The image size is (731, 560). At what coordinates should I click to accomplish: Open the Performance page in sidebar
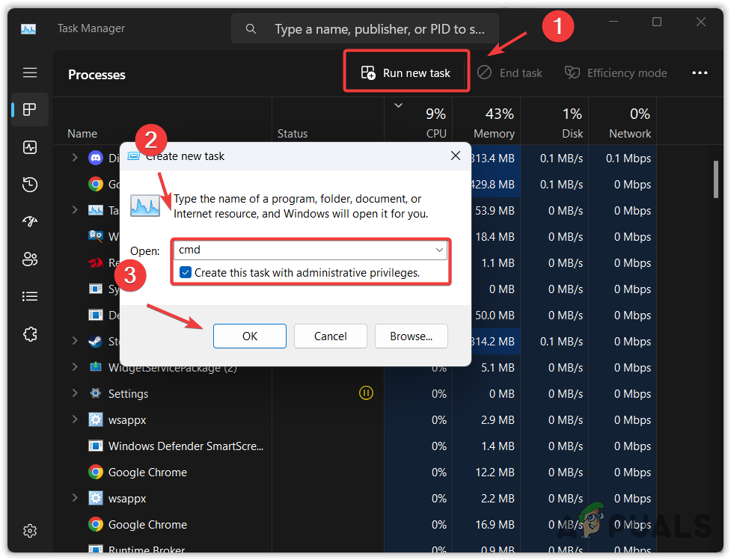[30, 147]
